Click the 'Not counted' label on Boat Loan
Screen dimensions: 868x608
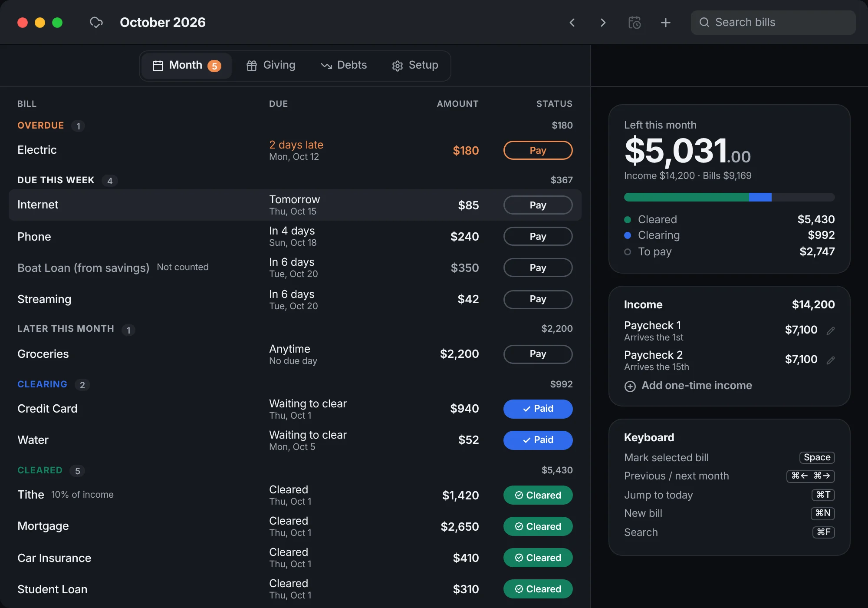(x=183, y=267)
